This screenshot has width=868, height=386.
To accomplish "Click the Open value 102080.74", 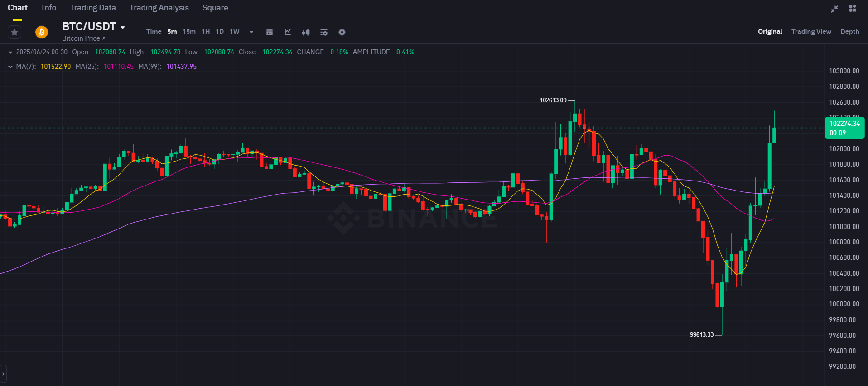I will coord(110,52).
